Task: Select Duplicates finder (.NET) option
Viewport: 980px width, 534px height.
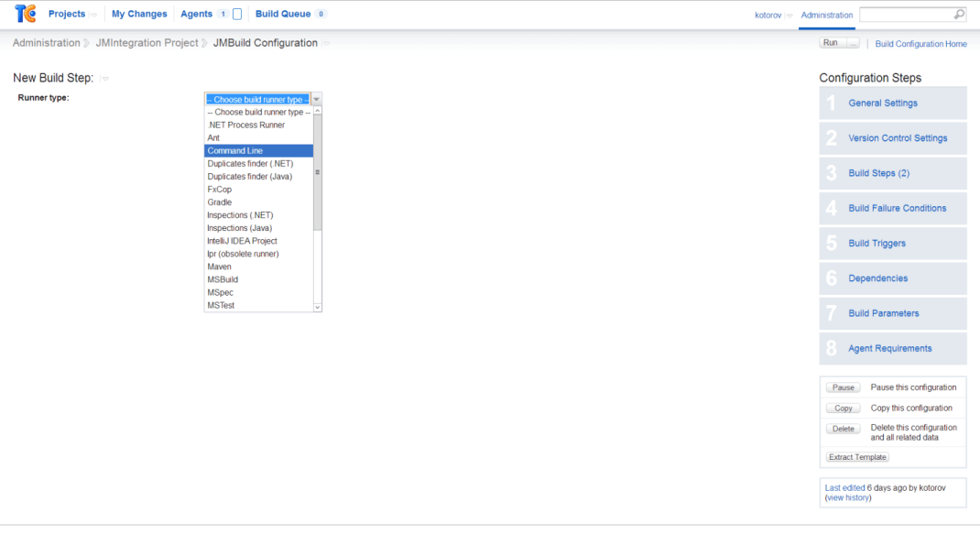Action: point(259,164)
